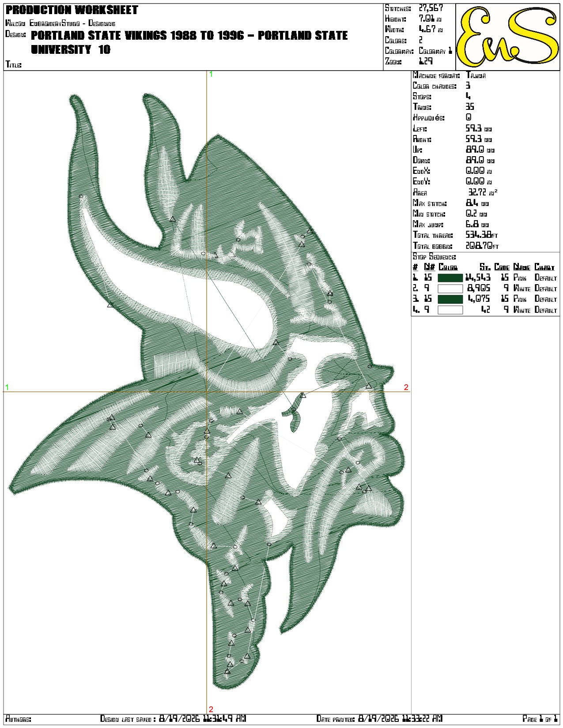Click the width value 4.67 in
The image size is (563, 728).
pos(431,29)
